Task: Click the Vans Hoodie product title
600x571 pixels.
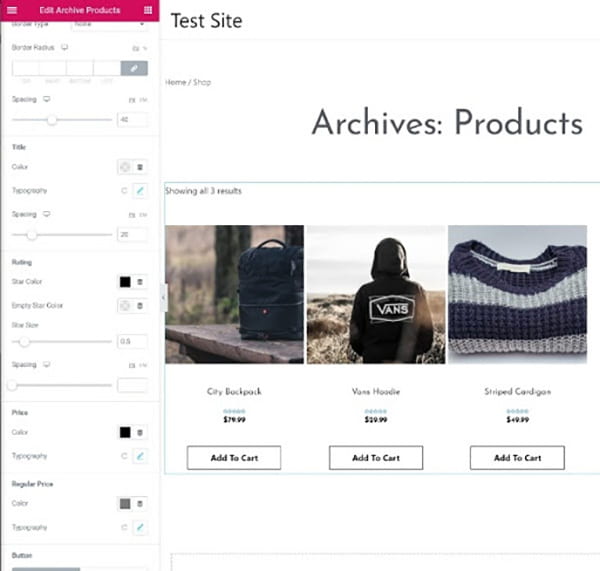Action: coord(376,392)
